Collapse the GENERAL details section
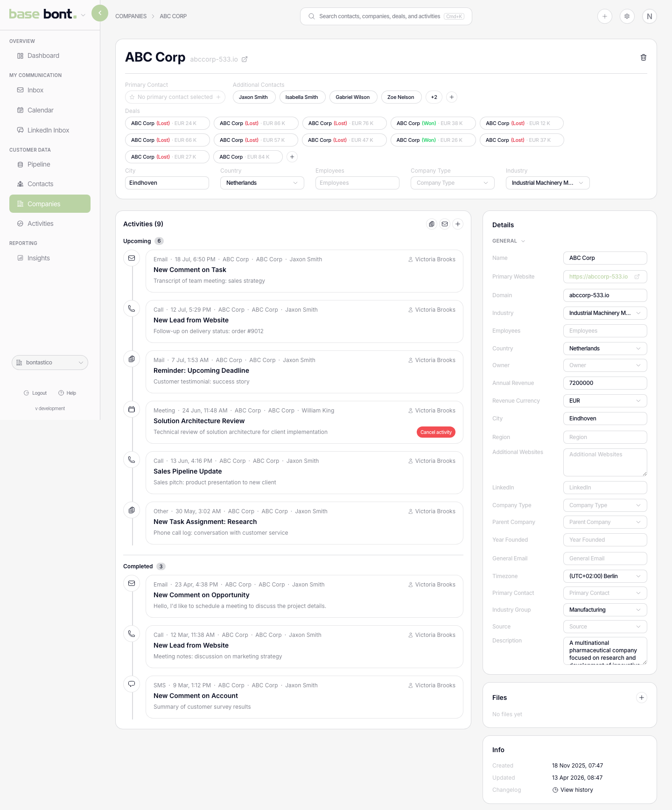The height and width of the screenshot is (810, 672). coord(509,241)
